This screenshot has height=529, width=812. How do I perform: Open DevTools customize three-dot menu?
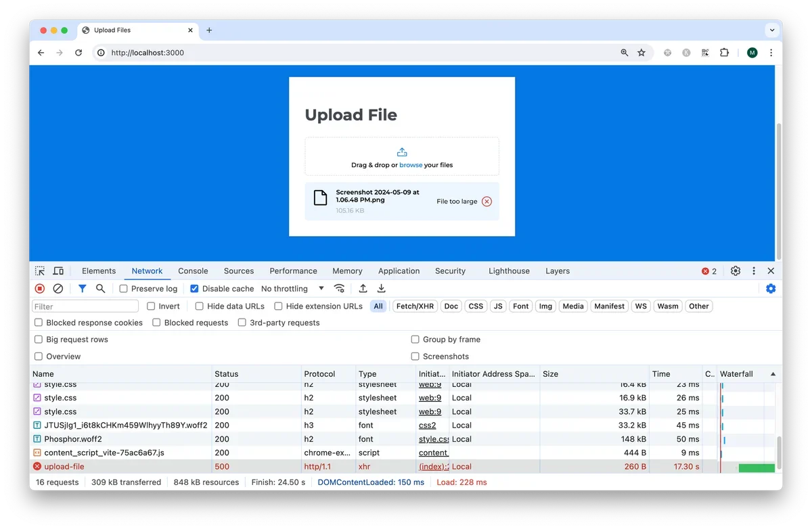[754, 271]
